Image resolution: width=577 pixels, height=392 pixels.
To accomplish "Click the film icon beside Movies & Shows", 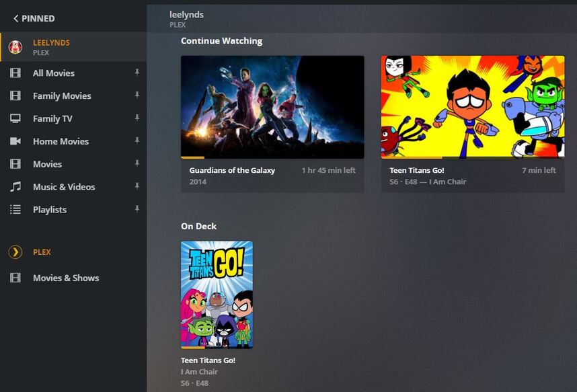I will pyautogui.click(x=15, y=278).
